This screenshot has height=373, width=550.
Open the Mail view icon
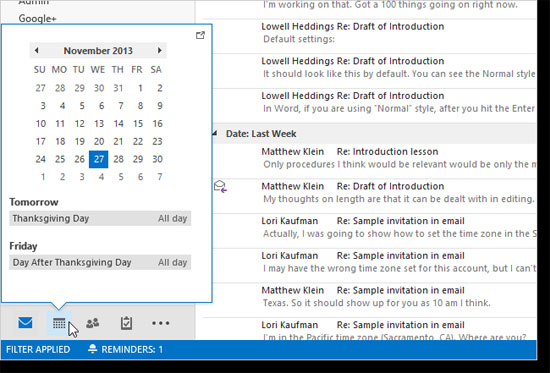pos(25,322)
